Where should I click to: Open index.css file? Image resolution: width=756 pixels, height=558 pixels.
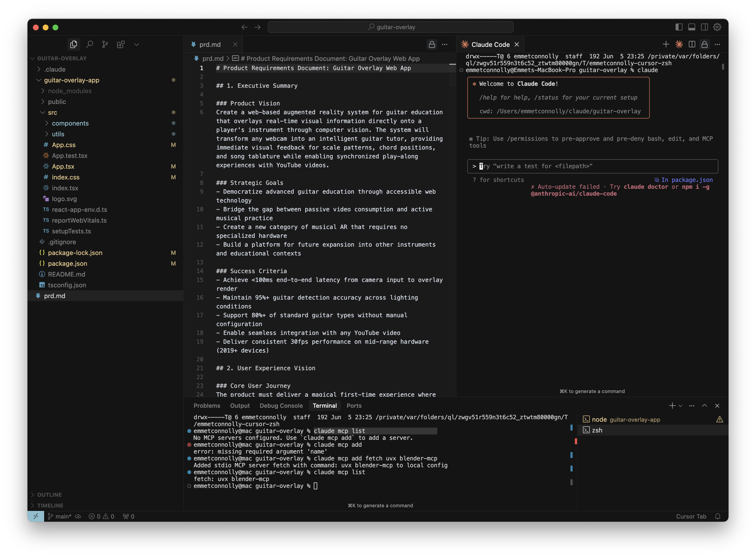(x=105, y=177)
